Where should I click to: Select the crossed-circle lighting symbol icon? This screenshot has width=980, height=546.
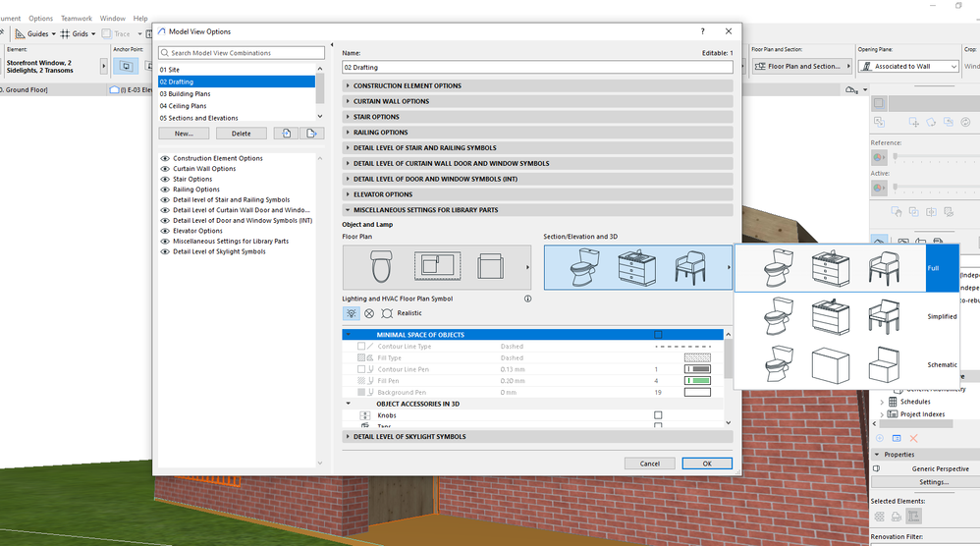pos(369,313)
